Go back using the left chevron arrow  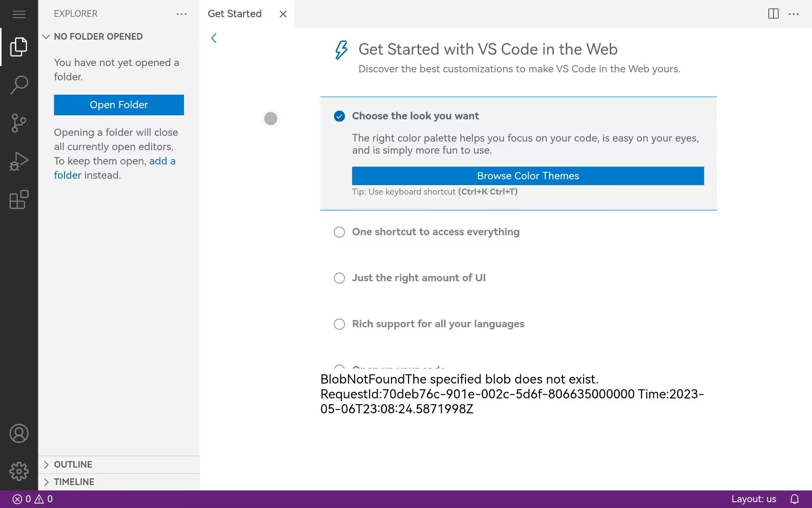(x=214, y=38)
